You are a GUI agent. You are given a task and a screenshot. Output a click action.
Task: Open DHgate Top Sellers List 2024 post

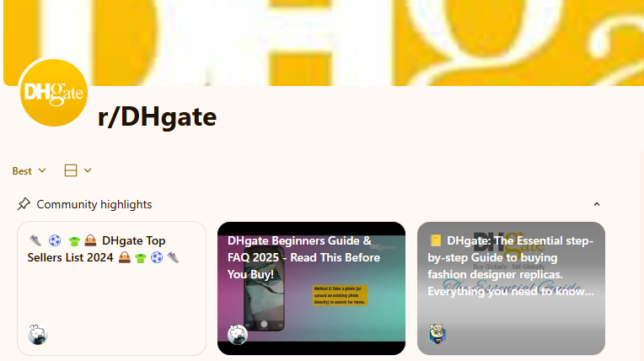(112, 288)
